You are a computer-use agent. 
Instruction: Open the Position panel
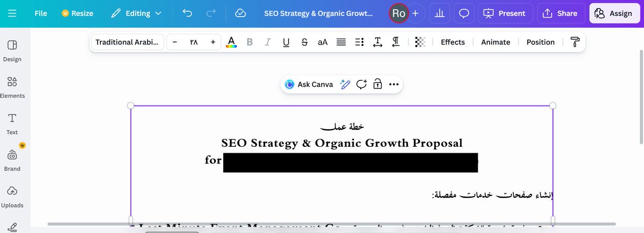[x=540, y=42]
